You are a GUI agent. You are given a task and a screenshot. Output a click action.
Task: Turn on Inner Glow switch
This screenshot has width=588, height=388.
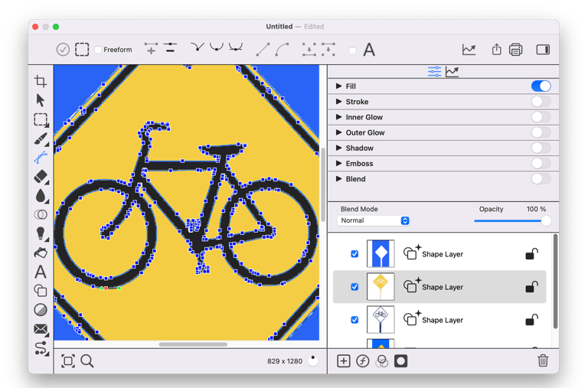(541, 117)
